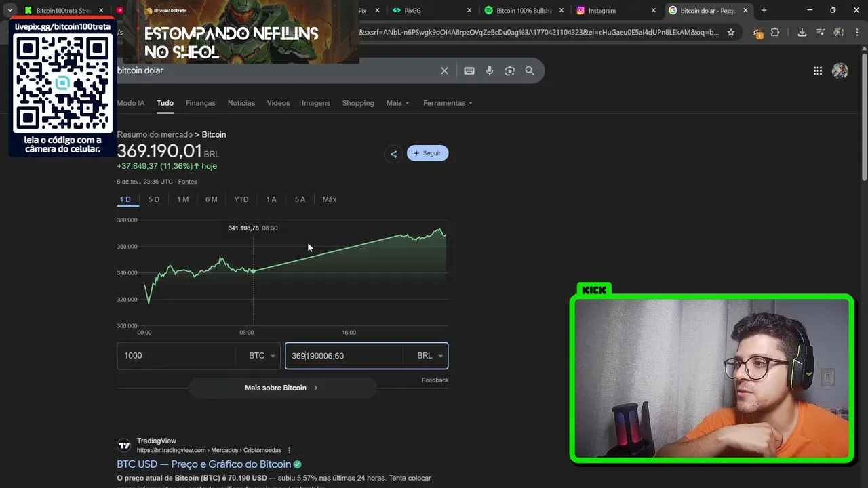
Task: Open the Chrome profile avatar in toolbar
Action: coord(838,32)
